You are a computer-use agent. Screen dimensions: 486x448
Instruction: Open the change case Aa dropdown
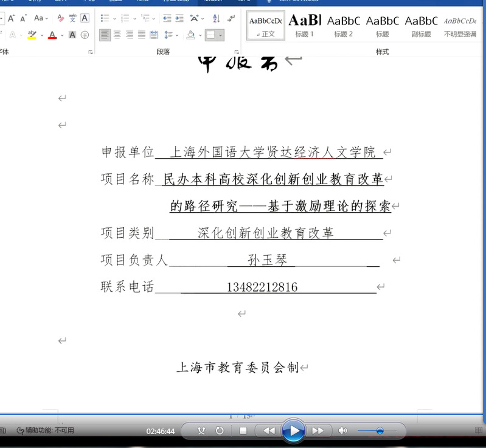47,18
